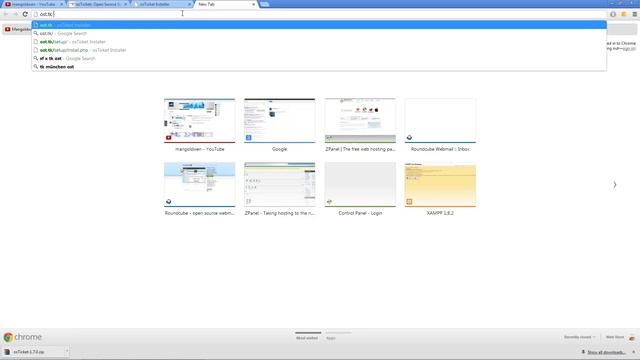
Task: Go forward with the forward arrow
Action: 15,14
